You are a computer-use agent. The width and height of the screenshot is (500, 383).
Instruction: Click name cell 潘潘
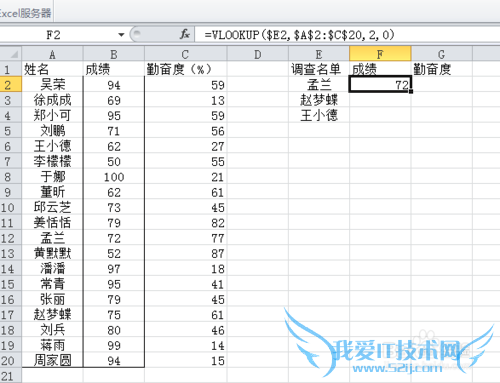coord(52,268)
